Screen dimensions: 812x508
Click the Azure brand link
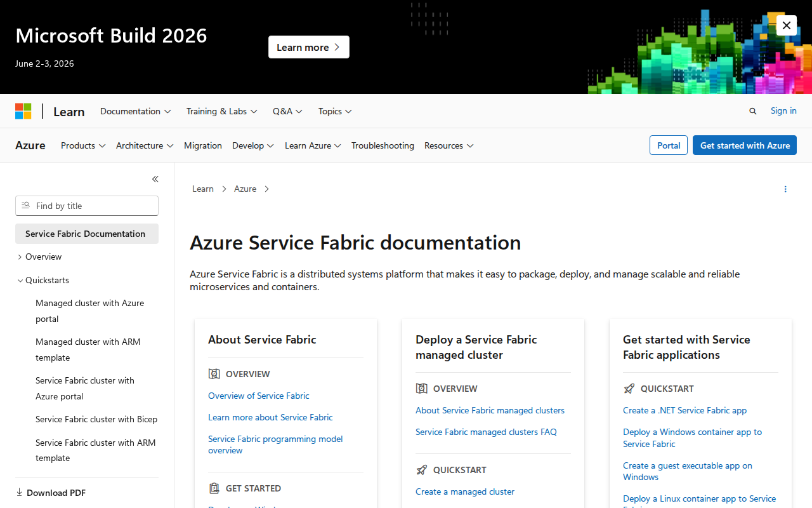click(30, 145)
